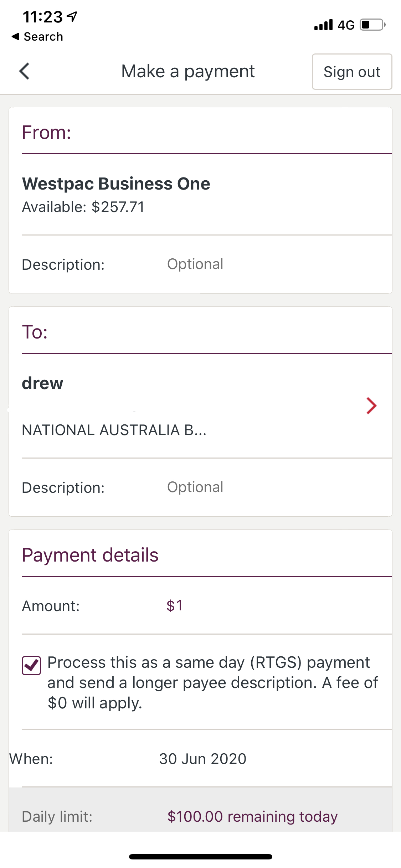Tap the Make a payment title
The image size is (401, 868).
coord(188,71)
